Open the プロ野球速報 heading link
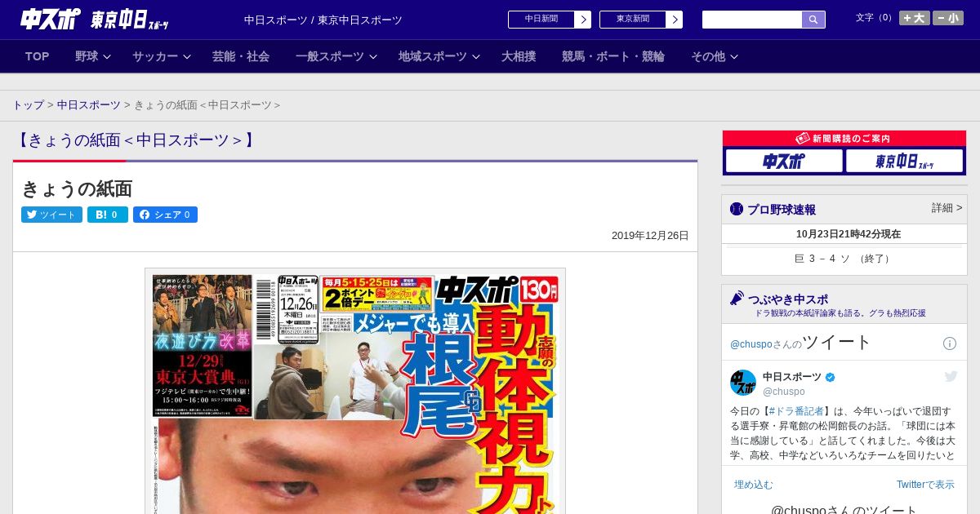Screen dimensions: 980x514 pos(782,209)
